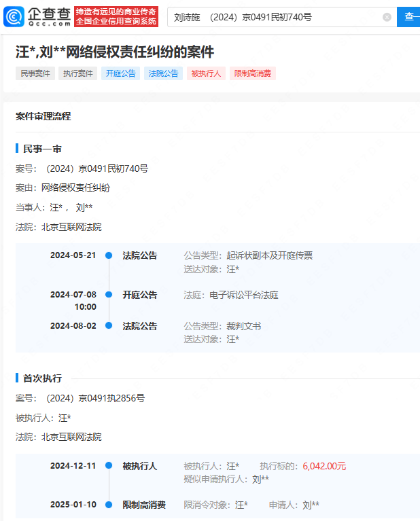Click the 2024-12-11 timeline dot
The image size is (420, 521).
[109, 465]
